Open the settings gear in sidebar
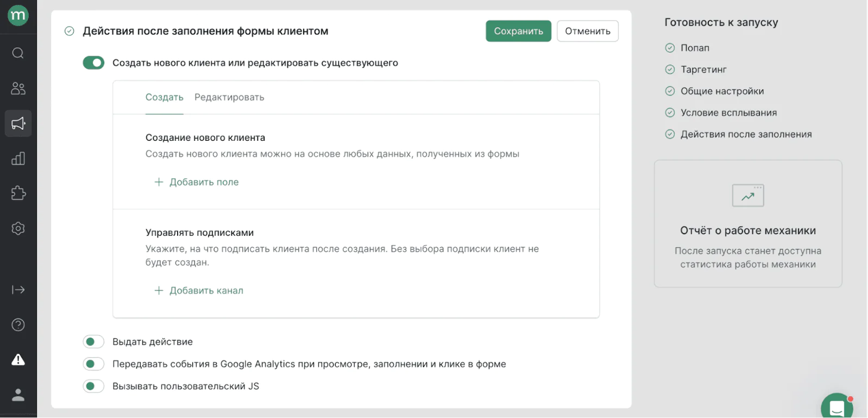Viewport: 868px width, 418px height. point(18,228)
